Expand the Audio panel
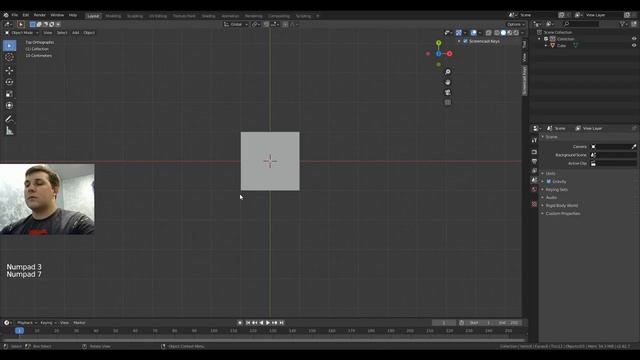The image size is (640, 360). (x=551, y=198)
